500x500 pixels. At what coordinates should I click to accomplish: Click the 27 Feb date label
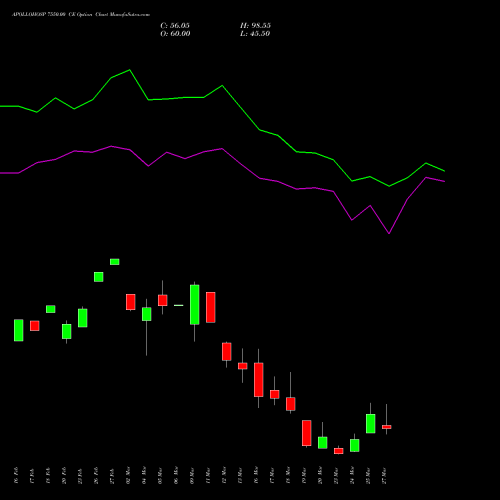pyautogui.click(x=112, y=476)
